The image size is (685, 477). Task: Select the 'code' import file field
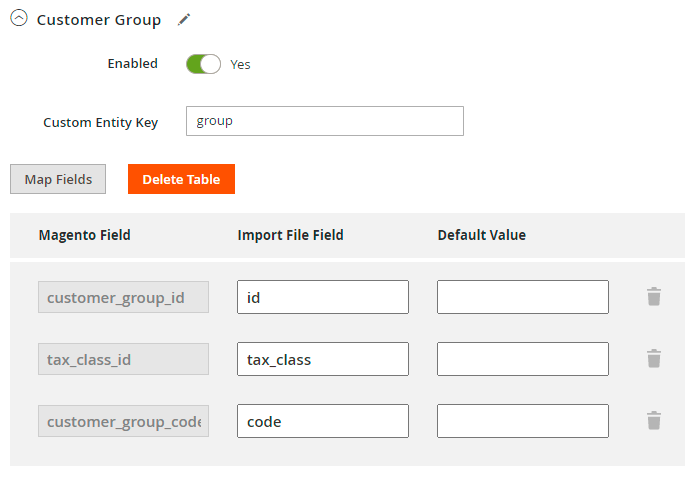click(x=322, y=421)
